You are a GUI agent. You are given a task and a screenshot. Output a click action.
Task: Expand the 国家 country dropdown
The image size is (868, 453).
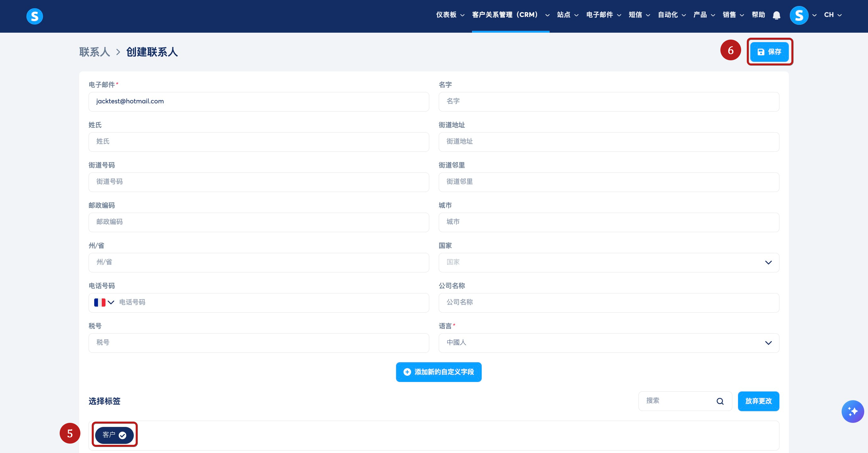(609, 262)
